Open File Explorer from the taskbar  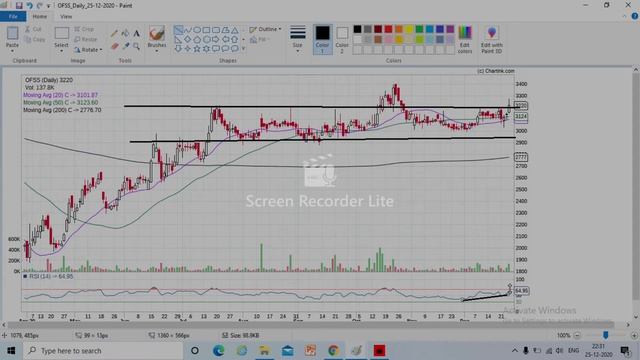point(264,351)
